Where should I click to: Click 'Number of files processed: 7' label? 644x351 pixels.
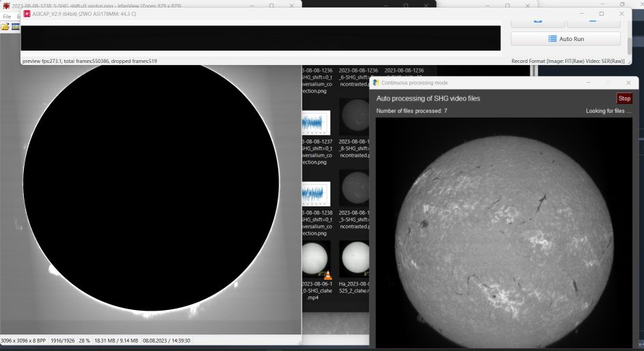[x=412, y=111]
